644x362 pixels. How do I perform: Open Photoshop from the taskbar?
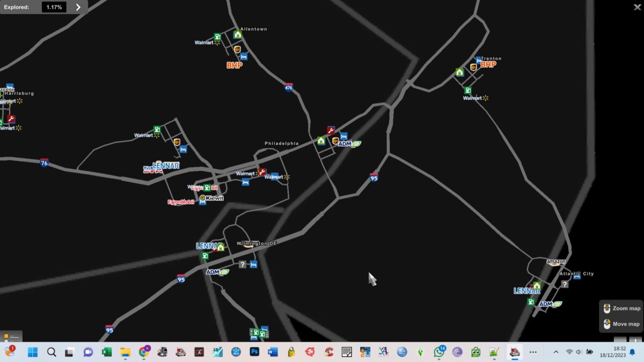click(254, 352)
